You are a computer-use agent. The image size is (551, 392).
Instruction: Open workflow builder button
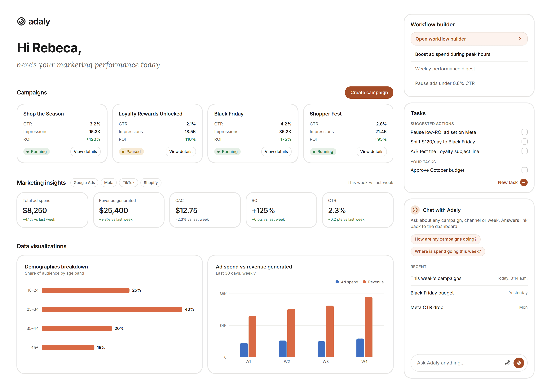(x=469, y=39)
